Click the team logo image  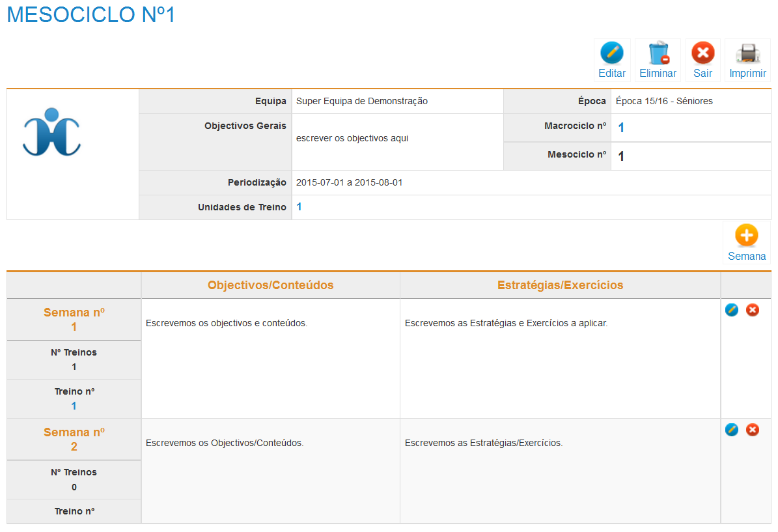pyautogui.click(x=51, y=132)
